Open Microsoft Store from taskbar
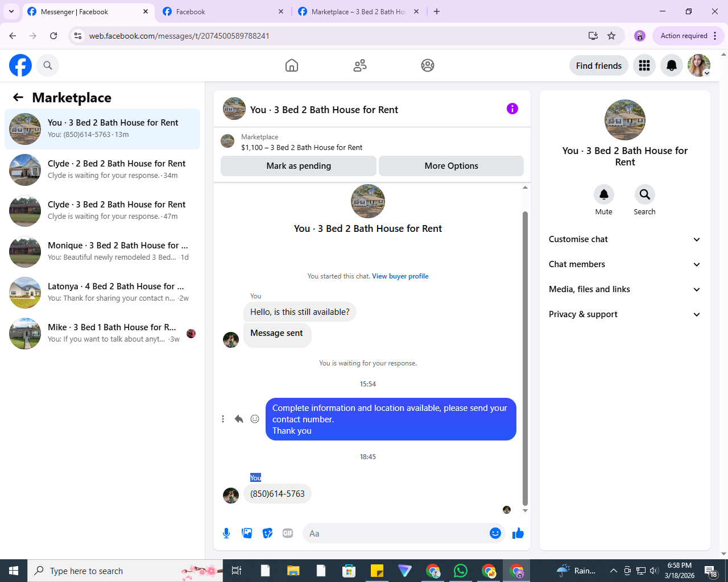The width and height of the screenshot is (728, 582). pyautogui.click(x=349, y=571)
